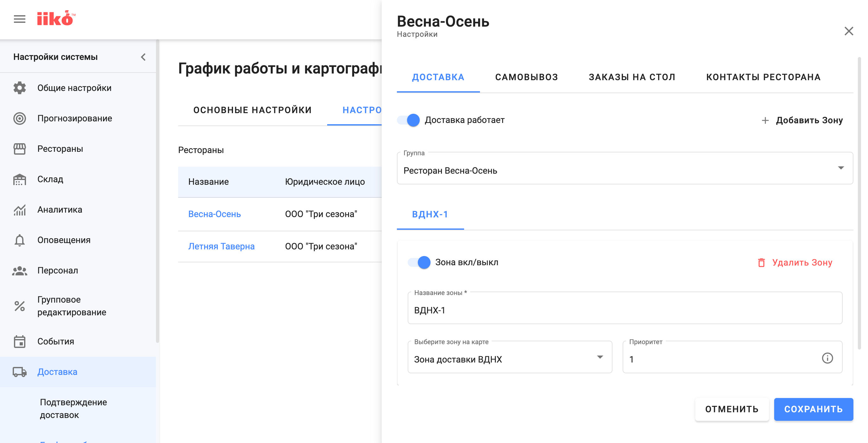Click the warehouse icon for Склад
The width and height of the screenshot is (868, 443).
20,179
